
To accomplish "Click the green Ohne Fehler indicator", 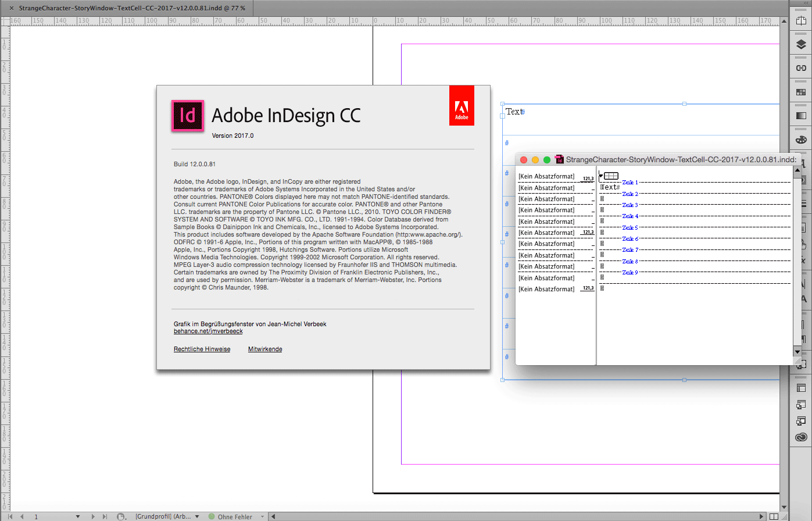I will pos(212,516).
